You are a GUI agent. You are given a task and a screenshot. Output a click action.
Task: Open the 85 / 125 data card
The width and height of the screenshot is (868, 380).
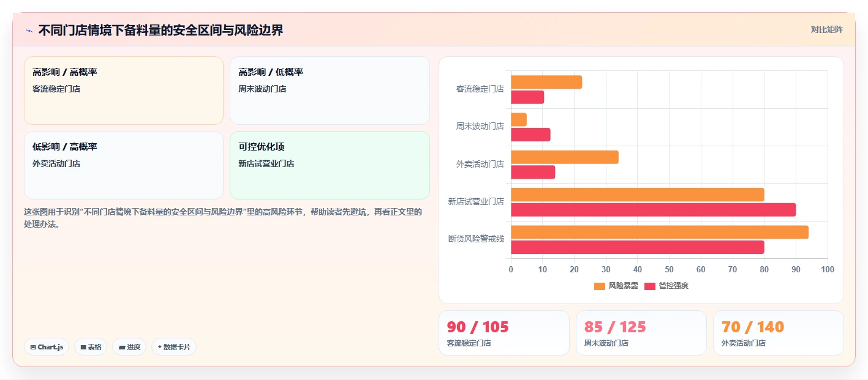point(641,333)
